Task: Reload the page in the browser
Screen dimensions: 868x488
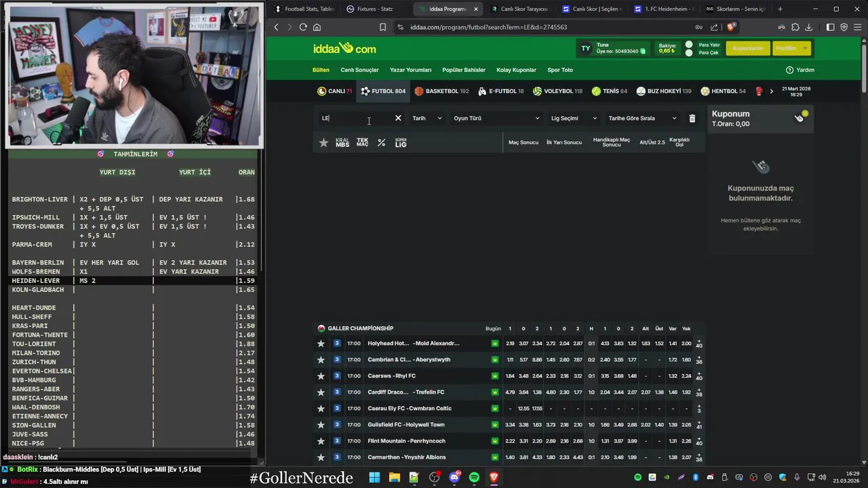Action: click(303, 27)
